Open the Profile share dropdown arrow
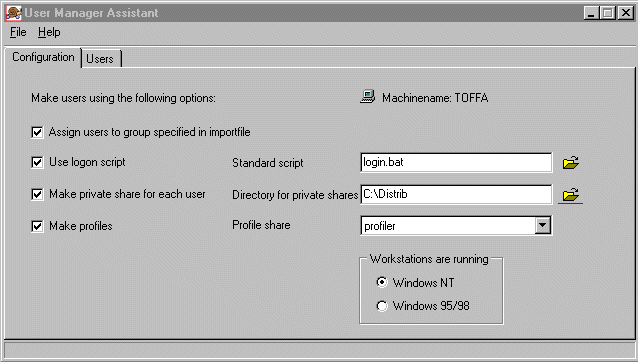This screenshot has width=638, height=362. point(542,225)
